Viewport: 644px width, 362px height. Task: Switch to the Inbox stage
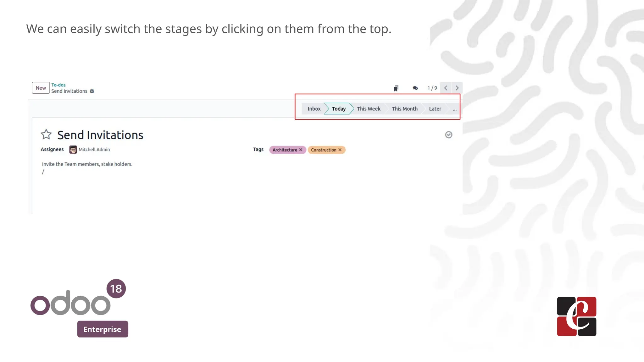tap(314, 109)
